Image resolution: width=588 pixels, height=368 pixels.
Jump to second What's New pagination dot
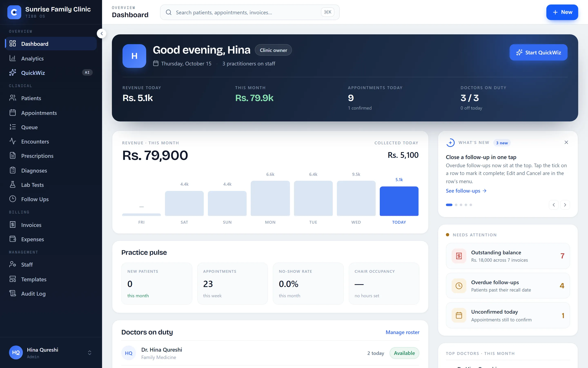tap(456, 205)
